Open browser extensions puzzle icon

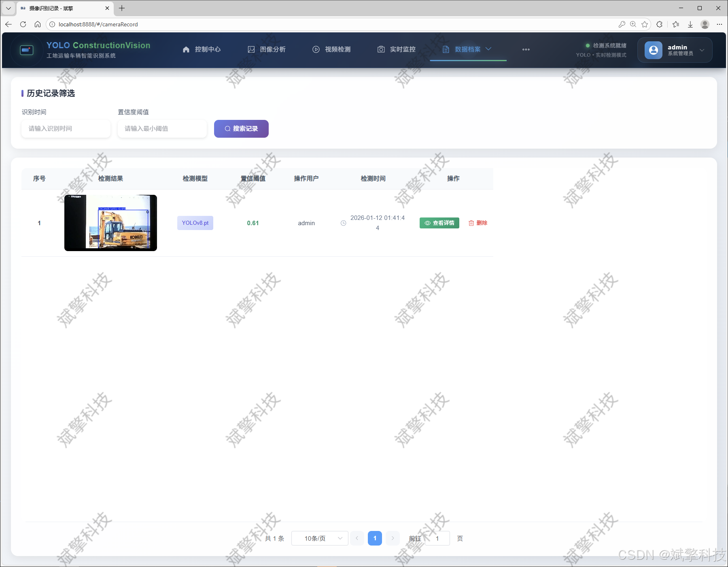coord(660,24)
